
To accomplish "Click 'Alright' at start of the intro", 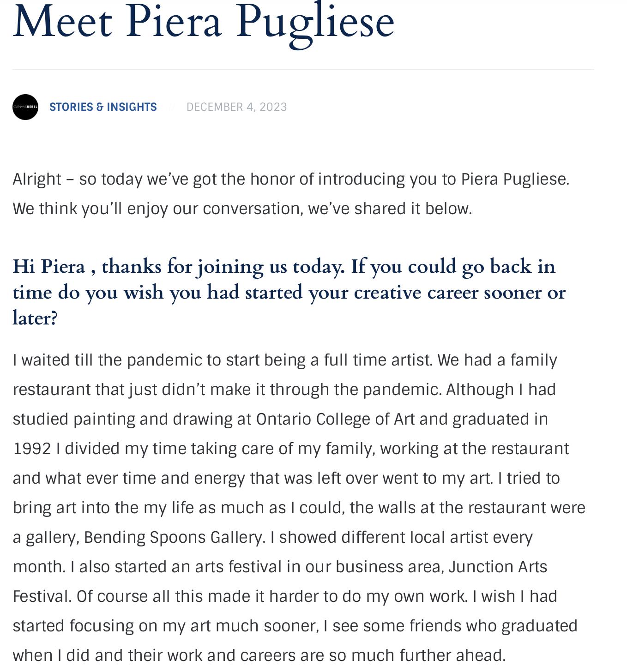I will [x=37, y=179].
